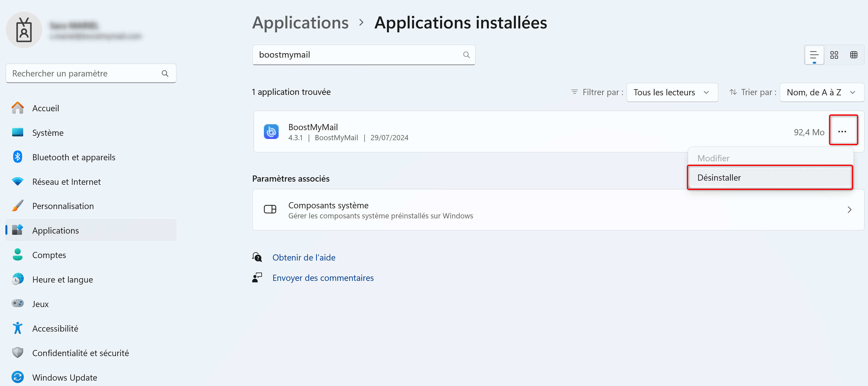Click the BoostMyMail app icon
868x386 pixels.
271,131
